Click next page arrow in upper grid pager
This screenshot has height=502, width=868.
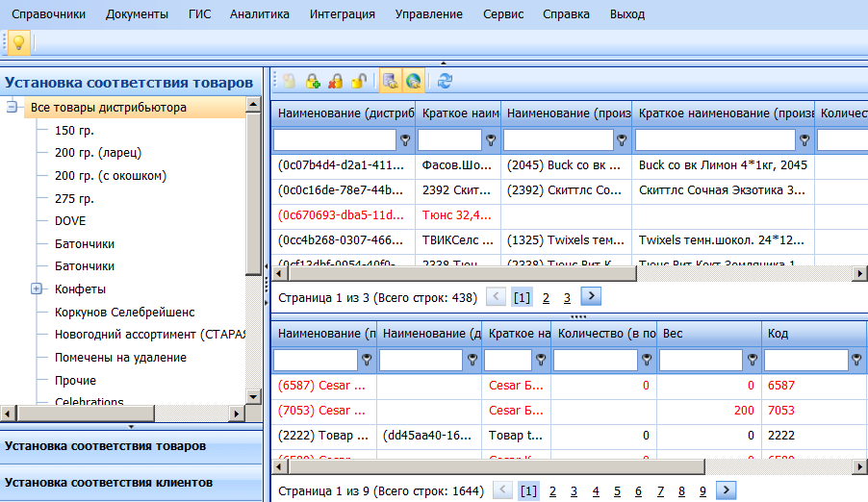pos(592,297)
